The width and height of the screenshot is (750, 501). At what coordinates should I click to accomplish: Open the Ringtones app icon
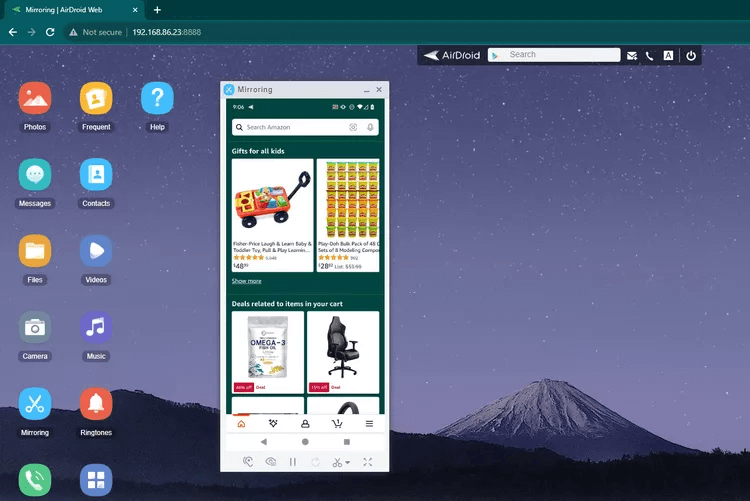point(96,403)
